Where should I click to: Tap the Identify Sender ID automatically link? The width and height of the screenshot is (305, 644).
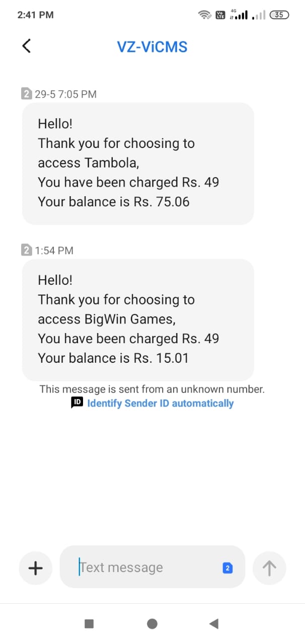160,403
